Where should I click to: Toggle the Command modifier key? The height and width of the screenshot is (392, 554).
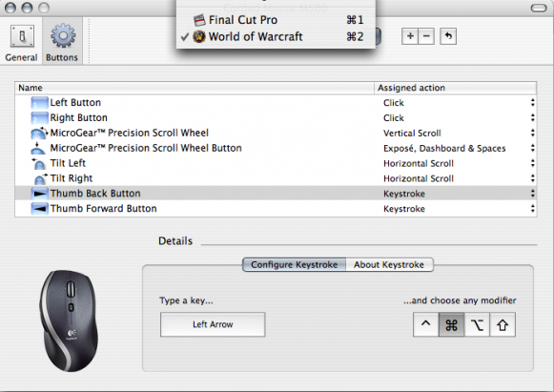click(x=451, y=324)
